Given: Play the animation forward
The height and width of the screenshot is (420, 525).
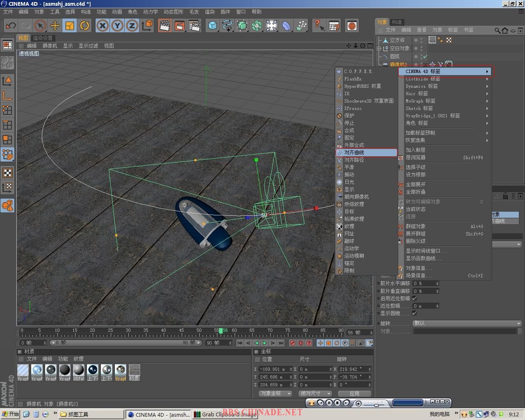Looking at the screenshot, I should coord(265,343).
